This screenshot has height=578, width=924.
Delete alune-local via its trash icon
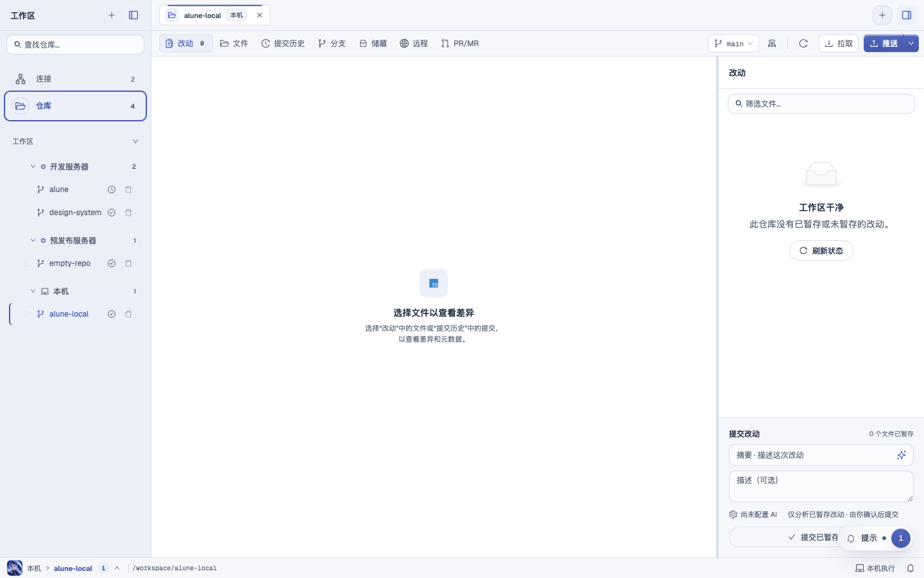pos(128,314)
